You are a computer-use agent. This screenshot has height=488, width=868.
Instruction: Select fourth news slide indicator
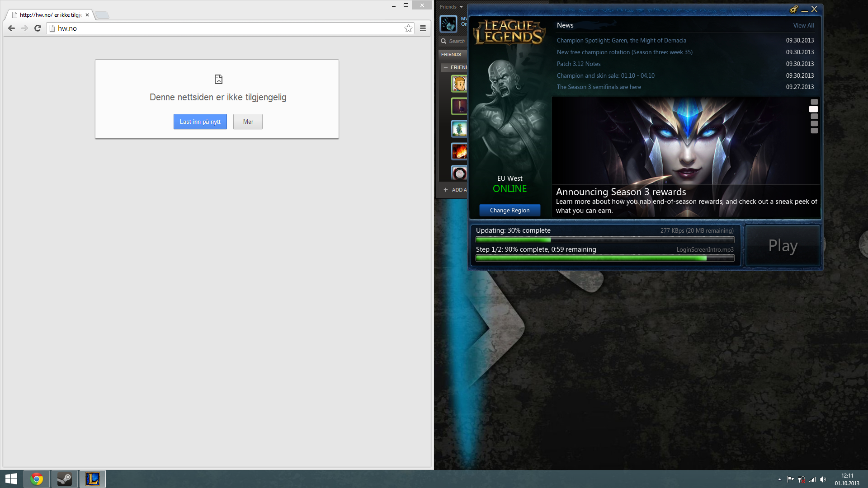click(x=814, y=123)
